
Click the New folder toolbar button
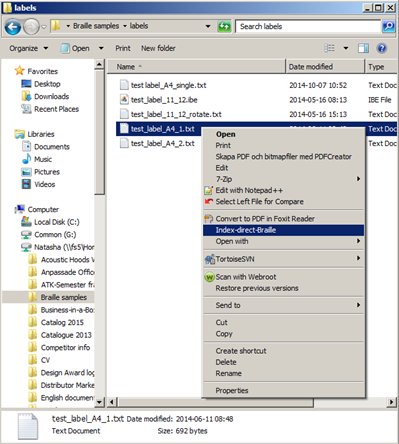[158, 48]
